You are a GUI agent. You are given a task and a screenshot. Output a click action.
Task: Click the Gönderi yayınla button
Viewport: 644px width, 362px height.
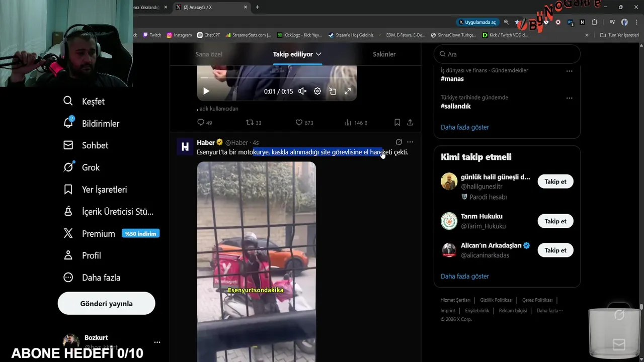tap(106, 304)
